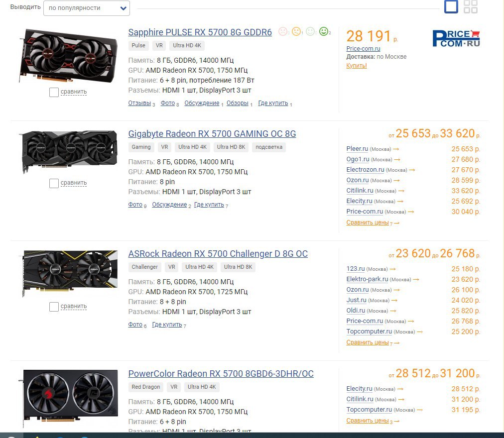Open PowerColor Radeon RX 5700 8GBD6-3DHR/OC title

pos(221,374)
